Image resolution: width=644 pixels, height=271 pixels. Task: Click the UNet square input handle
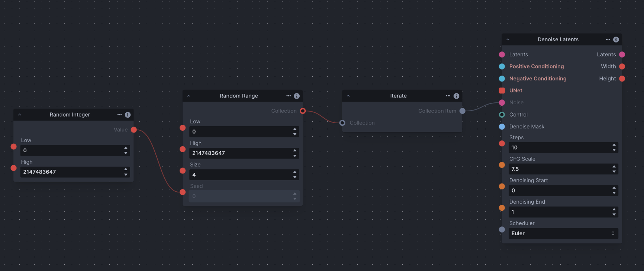[x=502, y=90]
